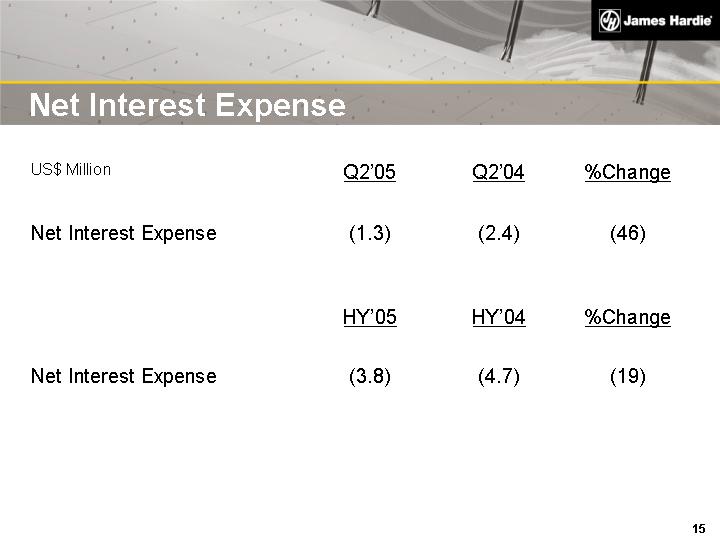Click the HY'05 column header
Viewport: 720px width, 540px height.
369,318
